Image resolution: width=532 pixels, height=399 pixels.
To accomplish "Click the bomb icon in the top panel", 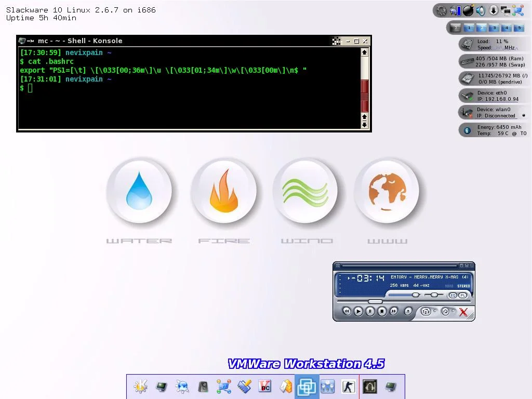I will tap(468, 11).
